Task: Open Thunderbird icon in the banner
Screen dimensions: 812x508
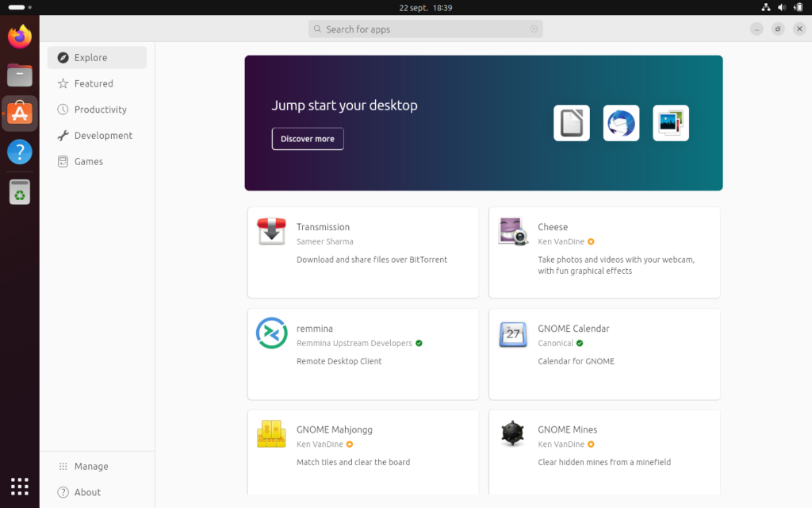Action: (x=621, y=123)
